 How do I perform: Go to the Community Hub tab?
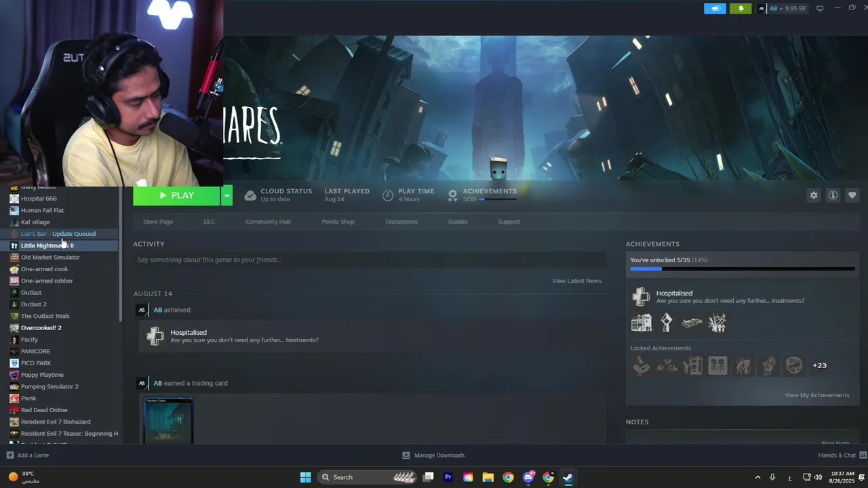pos(268,222)
